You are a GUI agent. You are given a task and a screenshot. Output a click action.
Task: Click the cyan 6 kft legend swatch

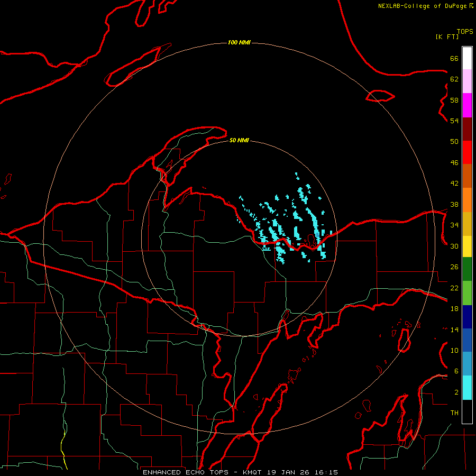click(x=467, y=388)
